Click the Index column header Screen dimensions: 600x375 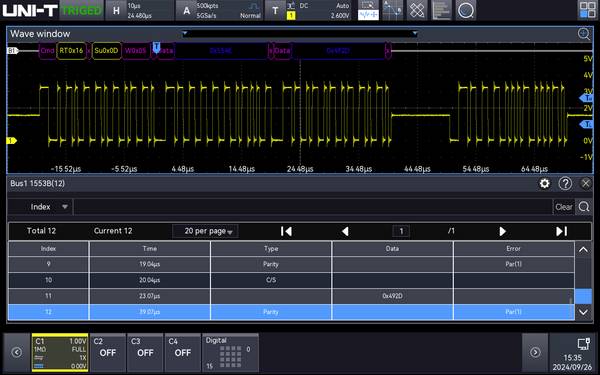tap(49, 249)
